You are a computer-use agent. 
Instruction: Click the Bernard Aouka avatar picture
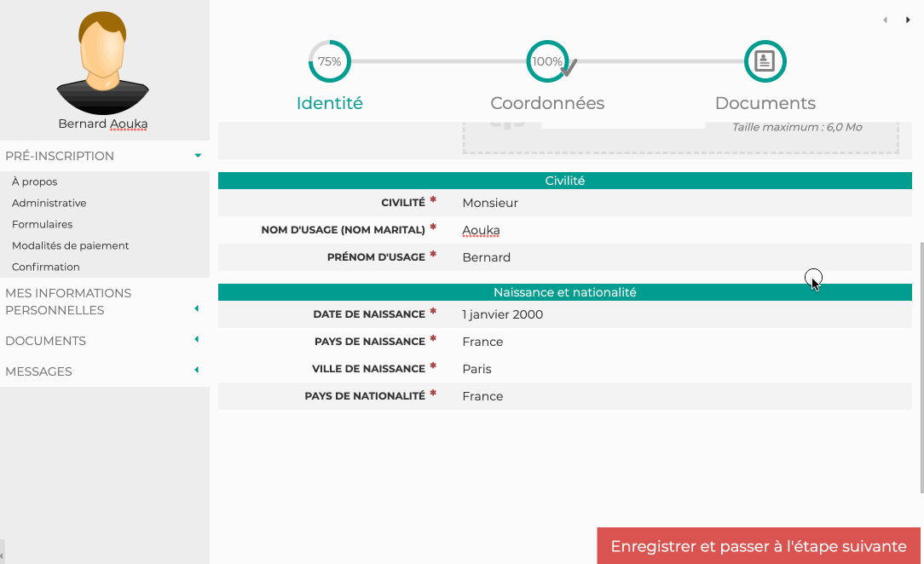(x=102, y=63)
